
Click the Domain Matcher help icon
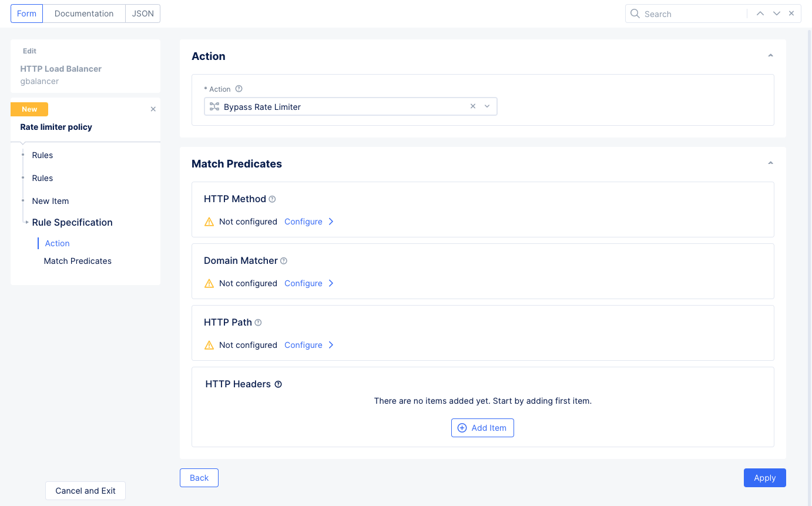(x=284, y=261)
